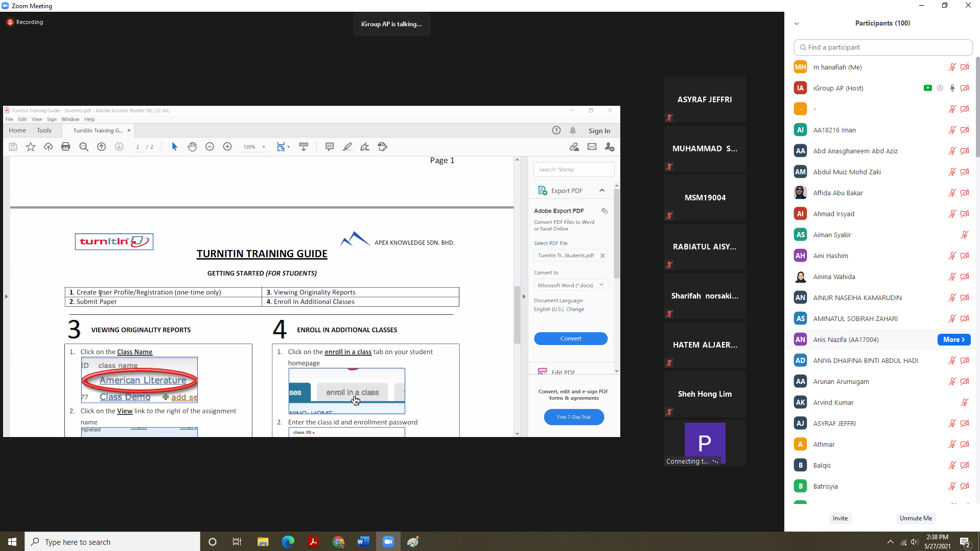Toggle muted mic icon for Athmar
The width and height of the screenshot is (980, 551).
pos(952,444)
